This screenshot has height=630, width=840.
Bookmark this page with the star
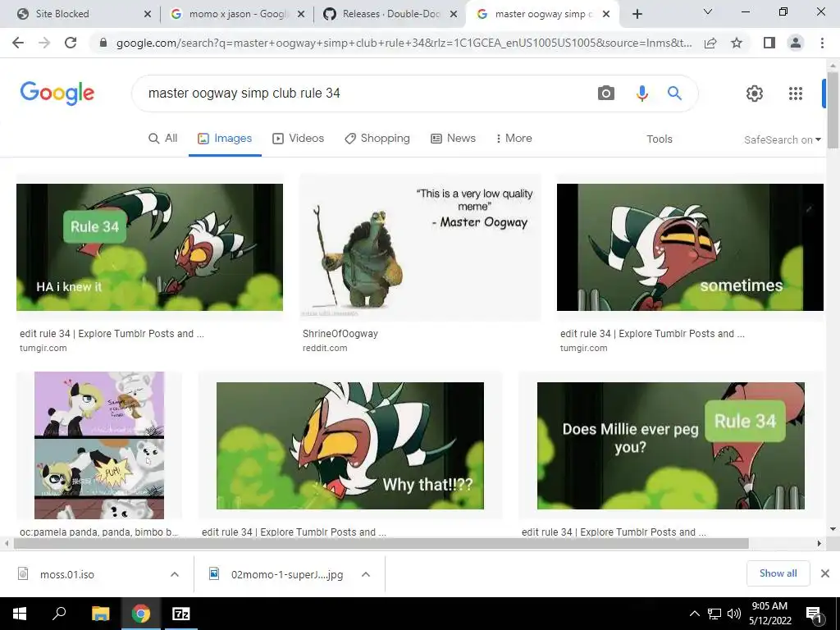pos(737,43)
